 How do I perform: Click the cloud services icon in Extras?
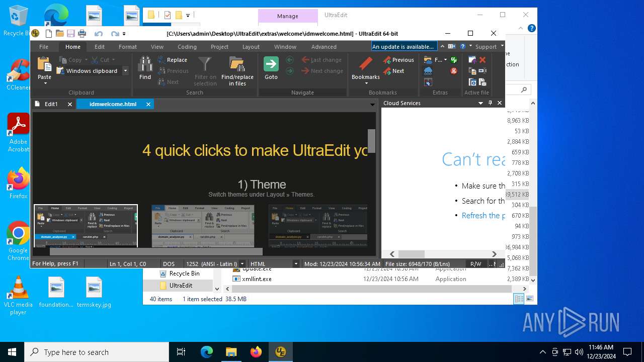[428, 71]
